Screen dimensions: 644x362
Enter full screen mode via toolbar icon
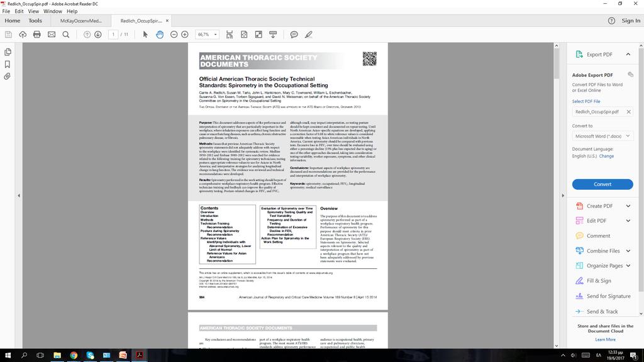tap(258, 35)
